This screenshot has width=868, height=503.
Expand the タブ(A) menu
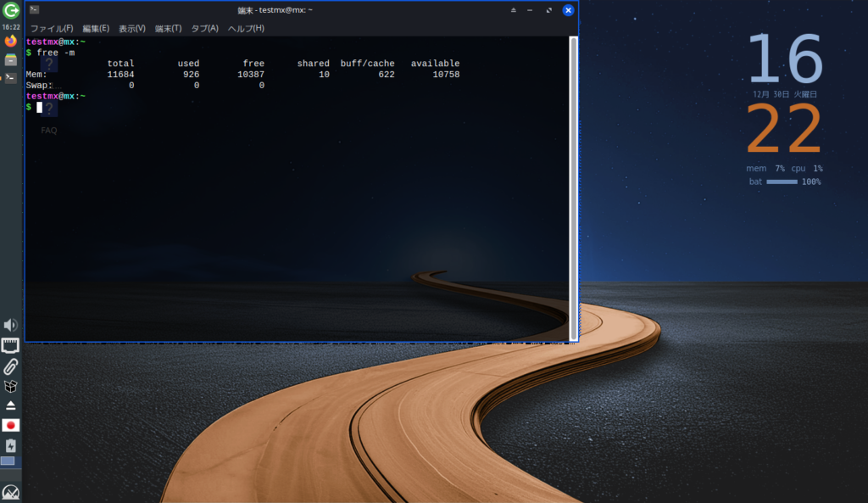204,28
